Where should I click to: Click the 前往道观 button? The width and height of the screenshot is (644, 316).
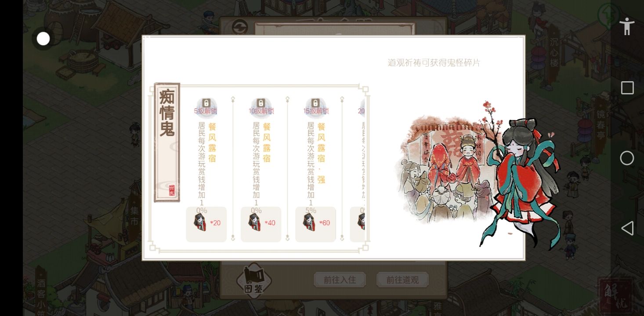pyautogui.click(x=402, y=280)
